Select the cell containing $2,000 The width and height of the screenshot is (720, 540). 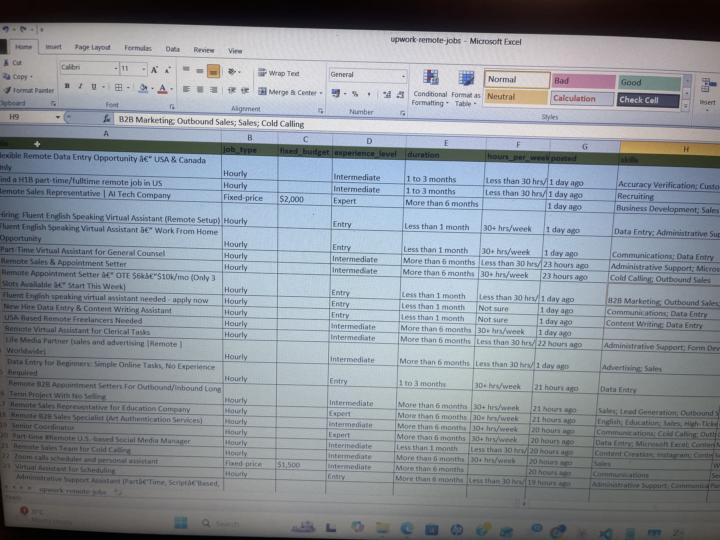click(x=304, y=199)
